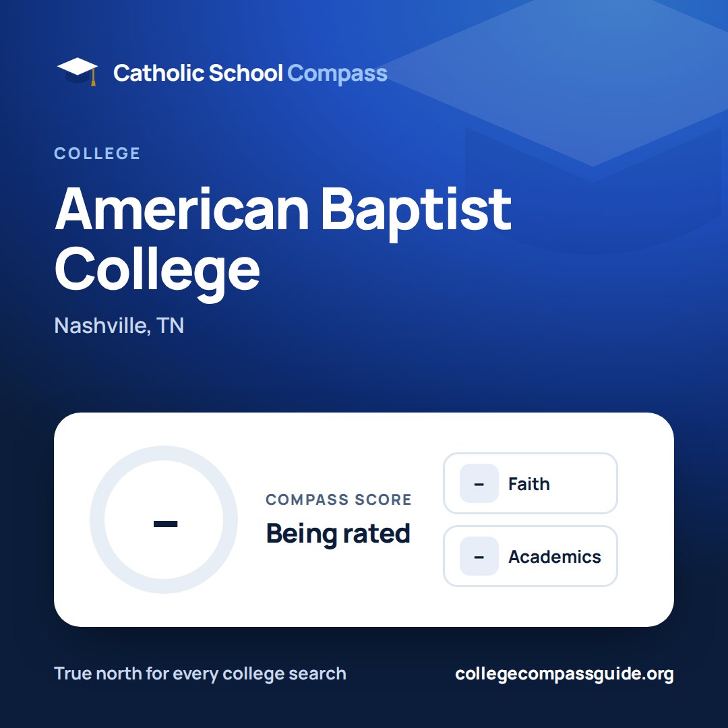The height and width of the screenshot is (728, 728).
Task: Click the Academics label text
Action: pyautogui.click(x=554, y=557)
